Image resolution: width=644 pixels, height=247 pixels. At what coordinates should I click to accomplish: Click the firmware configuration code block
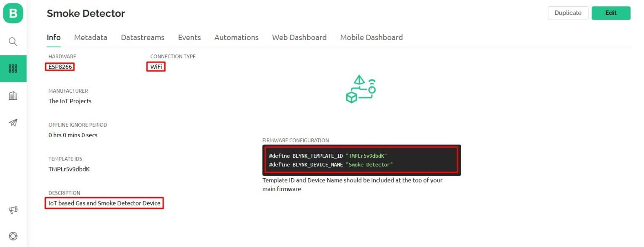(x=361, y=160)
